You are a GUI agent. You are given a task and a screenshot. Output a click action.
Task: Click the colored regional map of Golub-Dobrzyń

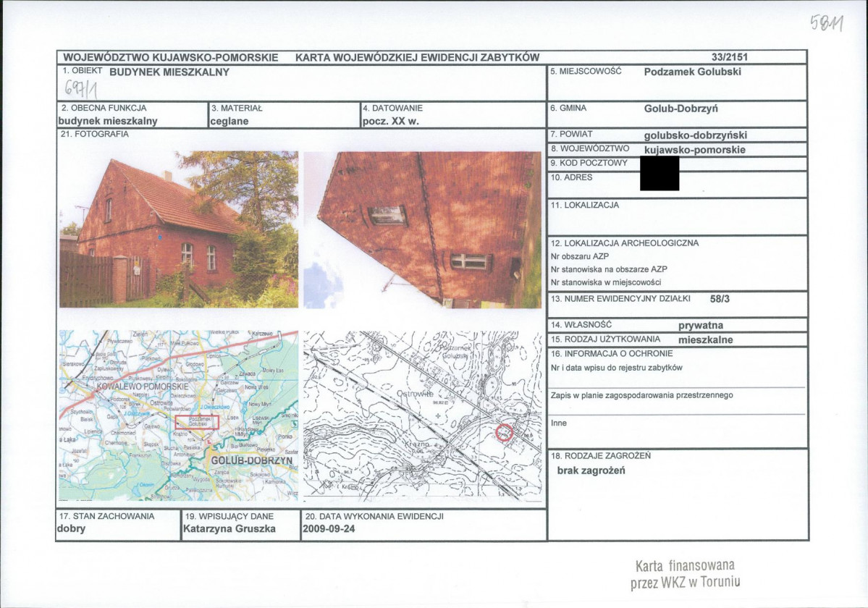pos(179,415)
